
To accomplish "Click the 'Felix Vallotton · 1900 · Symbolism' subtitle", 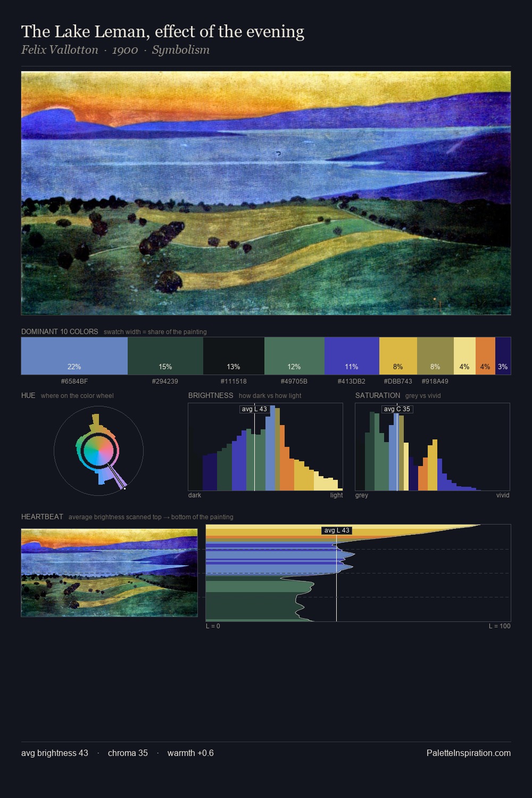I will pos(115,50).
